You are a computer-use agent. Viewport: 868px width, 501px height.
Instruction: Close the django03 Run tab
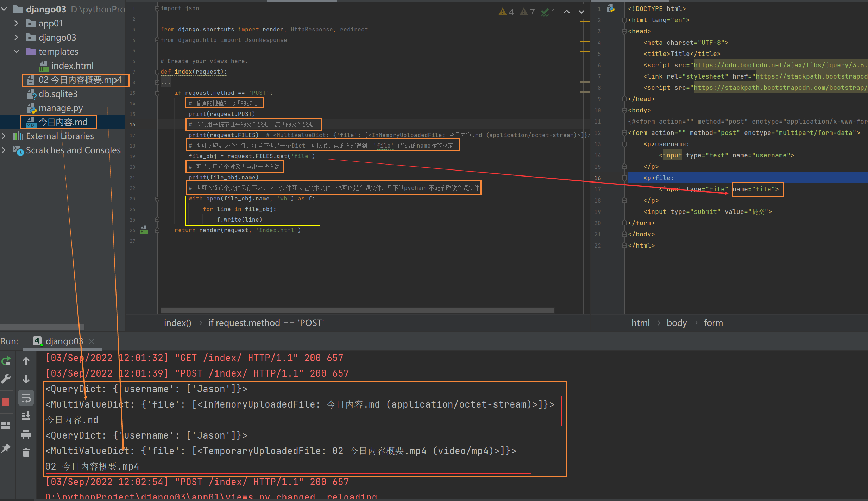click(x=92, y=341)
